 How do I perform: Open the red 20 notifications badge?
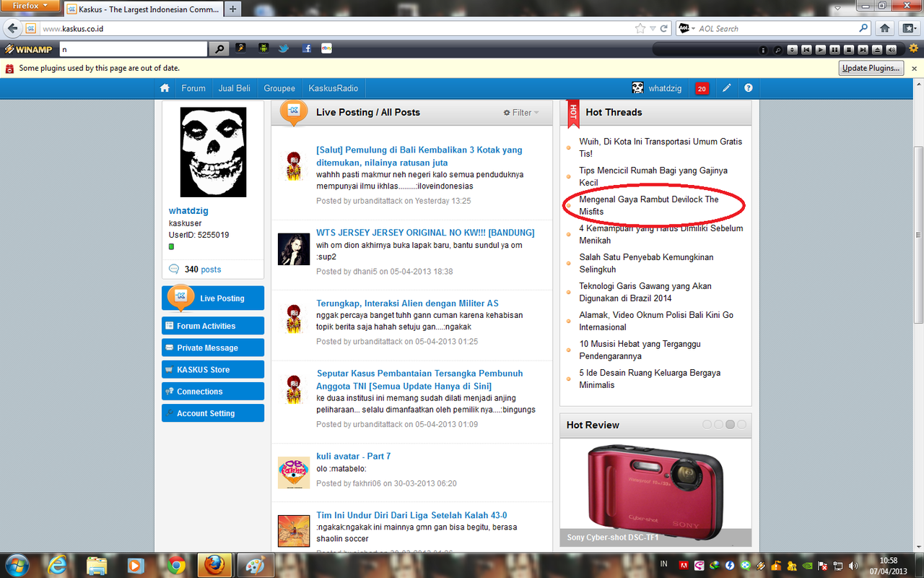(x=702, y=89)
